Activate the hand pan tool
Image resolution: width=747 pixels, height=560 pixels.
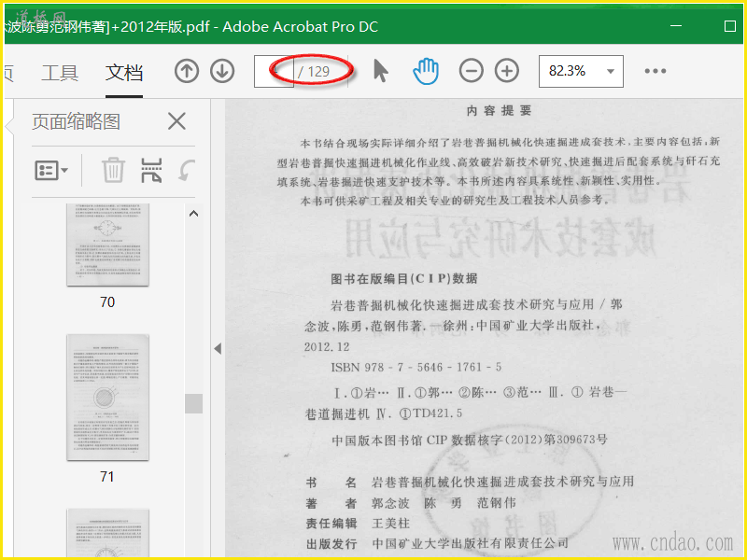point(426,72)
